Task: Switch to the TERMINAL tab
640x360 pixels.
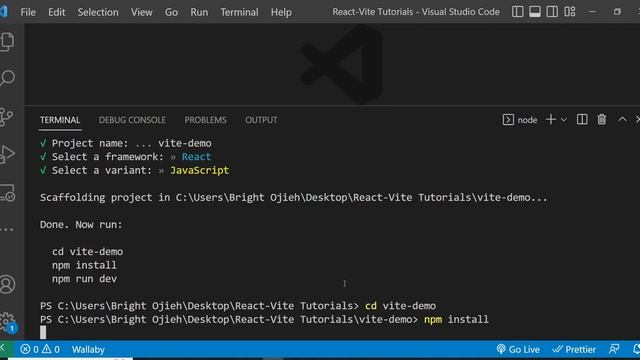Action: [x=60, y=120]
